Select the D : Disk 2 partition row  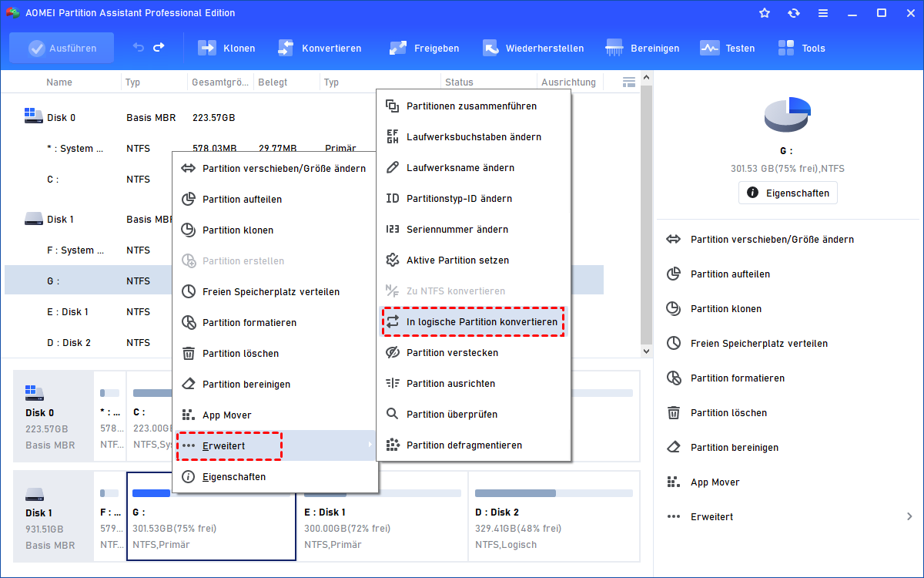pos(89,343)
